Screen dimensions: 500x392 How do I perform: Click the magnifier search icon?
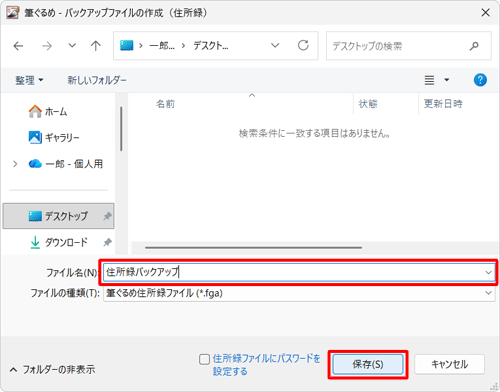point(474,46)
